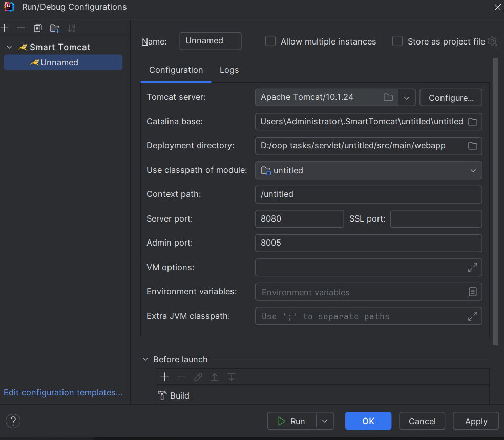Click the Apply button
Viewport: 504px width, 440px height.
point(476,421)
